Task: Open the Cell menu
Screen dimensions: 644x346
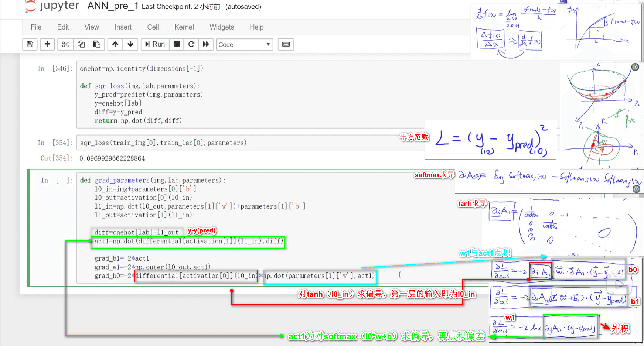Action: pyautogui.click(x=153, y=27)
